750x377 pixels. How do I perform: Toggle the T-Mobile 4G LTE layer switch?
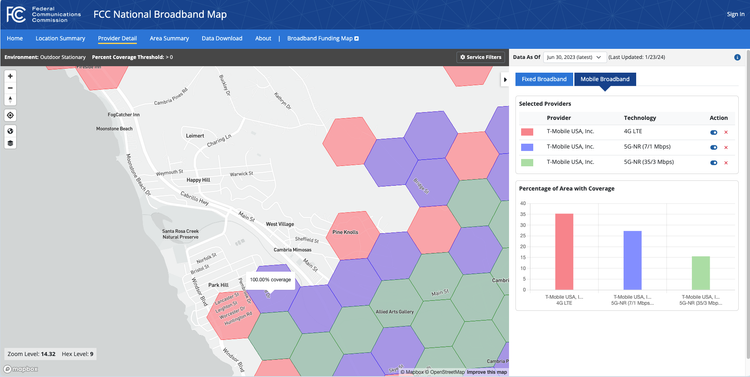714,133
